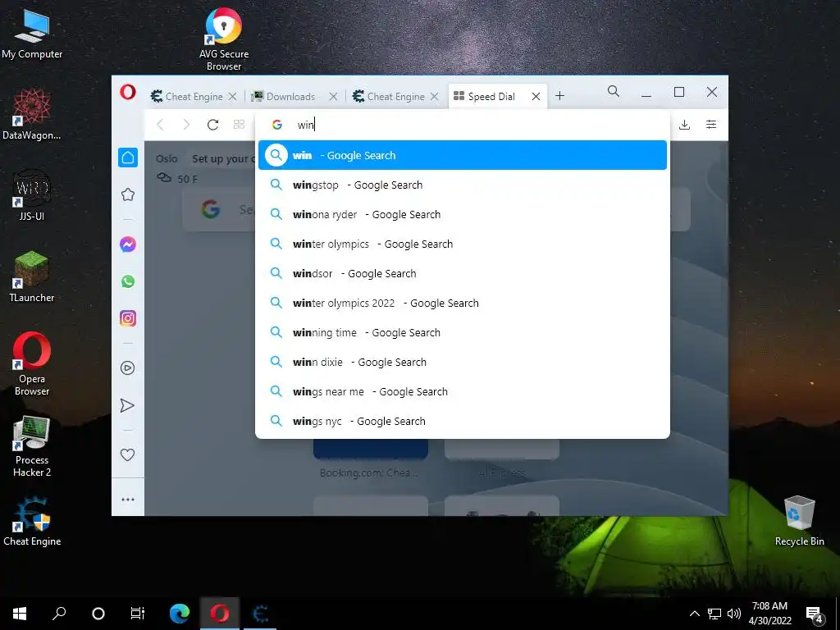The width and height of the screenshot is (840, 630).
Task: Click the Google engine icon in address bar
Action: [277, 125]
